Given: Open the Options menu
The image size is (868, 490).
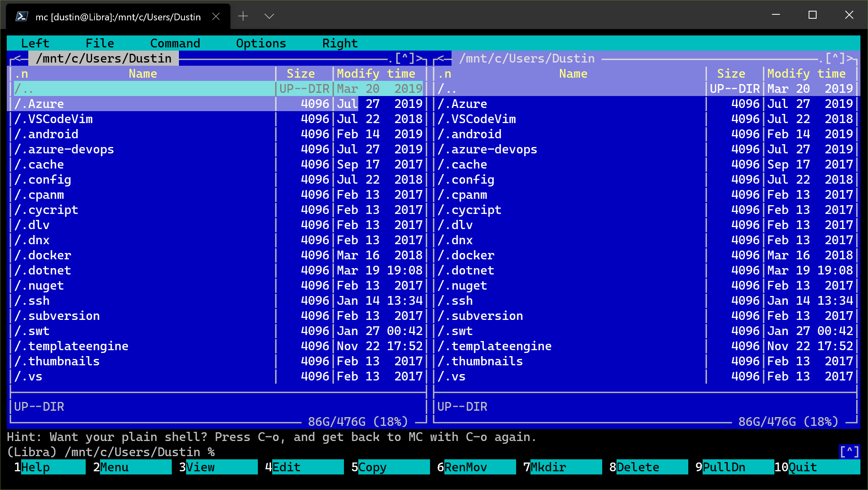Looking at the screenshot, I should tap(261, 43).
